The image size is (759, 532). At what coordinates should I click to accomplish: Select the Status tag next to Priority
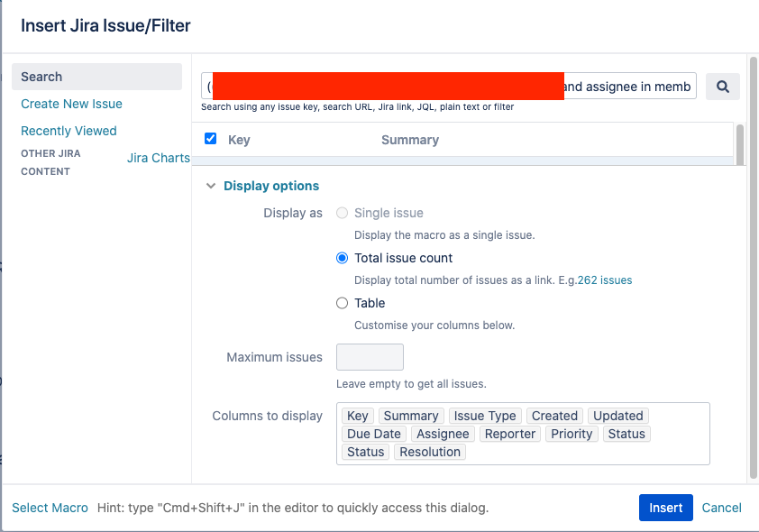tap(626, 434)
